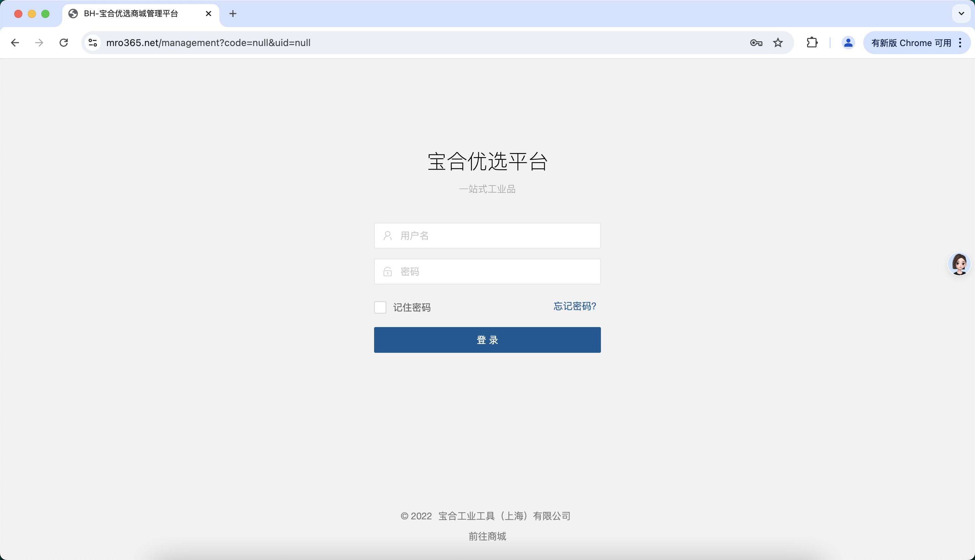The width and height of the screenshot is (975, 560).
Task: Open Chrome's three-dot menu
Action: coord(960,43)
